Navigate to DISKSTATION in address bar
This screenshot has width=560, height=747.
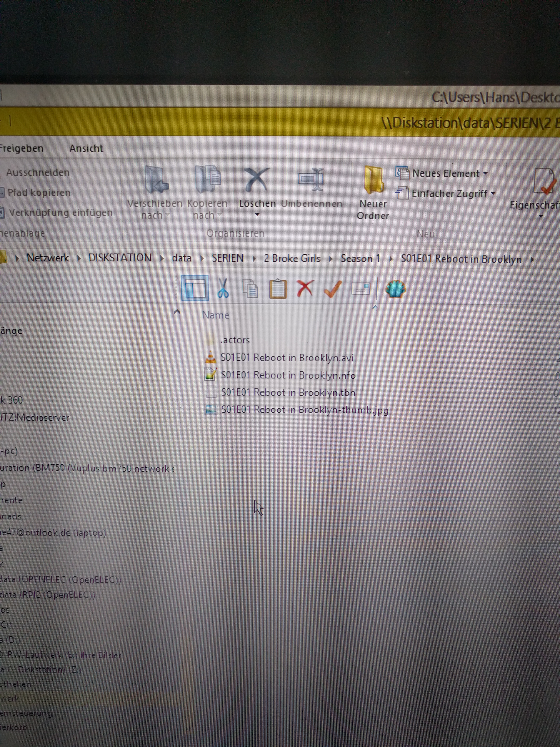click(x=120, y=258)
